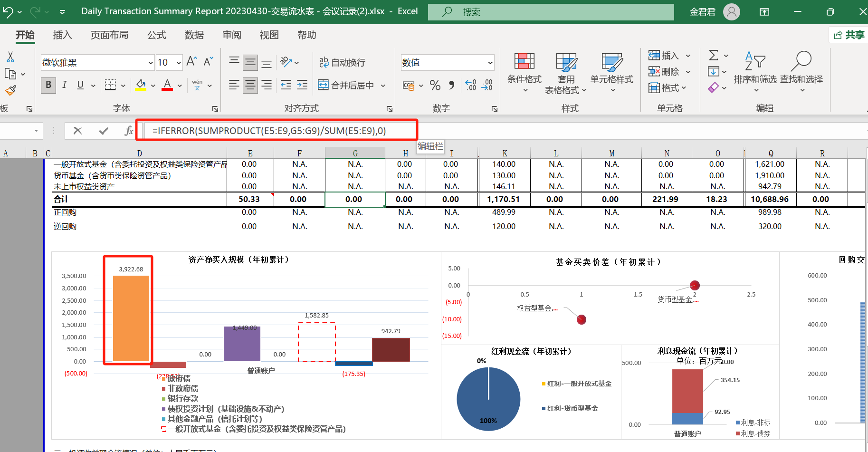Open the fill color dropdown arrow
This screenshot has height=452, width=868.
pos(153,86)
